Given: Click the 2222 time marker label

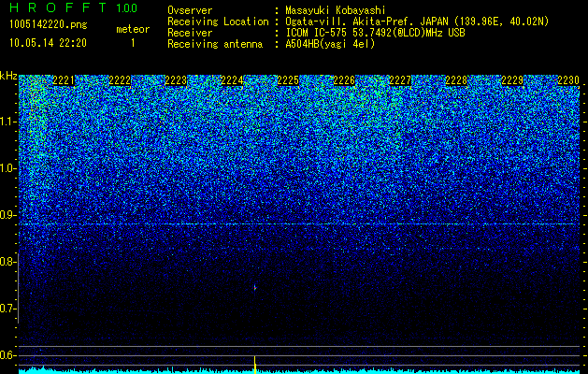Looking at the screenshot, I should [x=120, y=80].
